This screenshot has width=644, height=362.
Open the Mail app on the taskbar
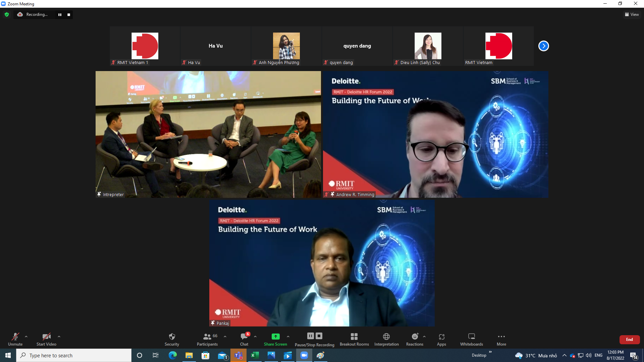[222, 355]
